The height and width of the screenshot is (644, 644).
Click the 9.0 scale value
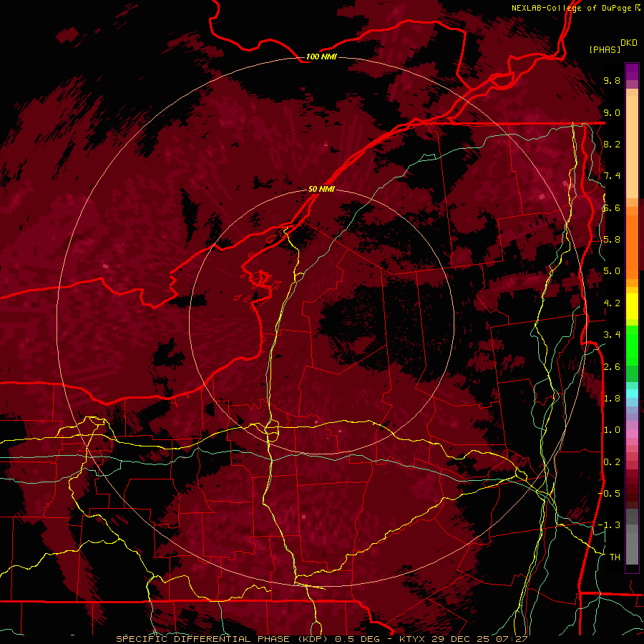pyautogui.click(x=612, y=112)
